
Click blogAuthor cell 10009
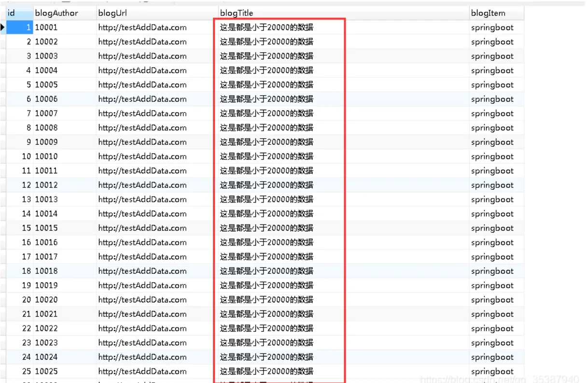(x=65, y=142)
